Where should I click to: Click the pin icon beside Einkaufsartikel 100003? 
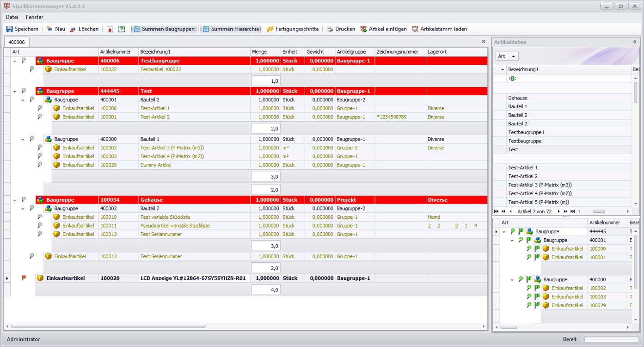click(40, 156)
